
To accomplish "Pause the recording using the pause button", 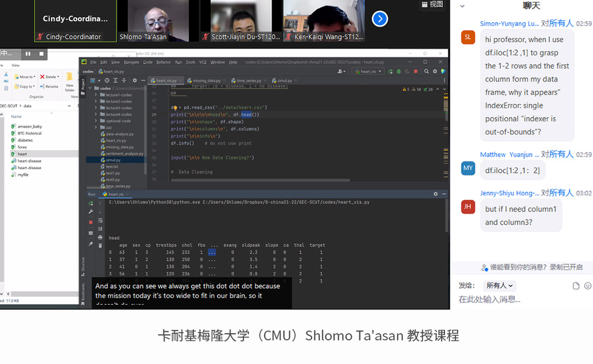I will (x=27, y=53).
